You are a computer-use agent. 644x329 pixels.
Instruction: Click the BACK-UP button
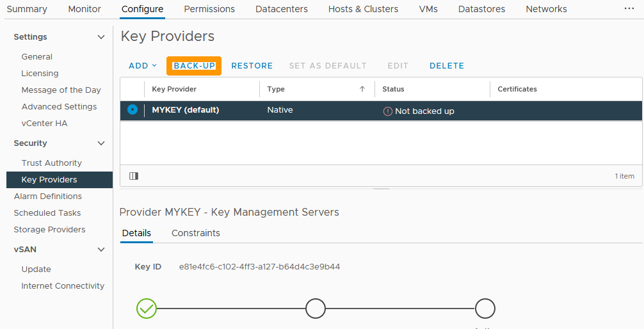tap(194, 66)
